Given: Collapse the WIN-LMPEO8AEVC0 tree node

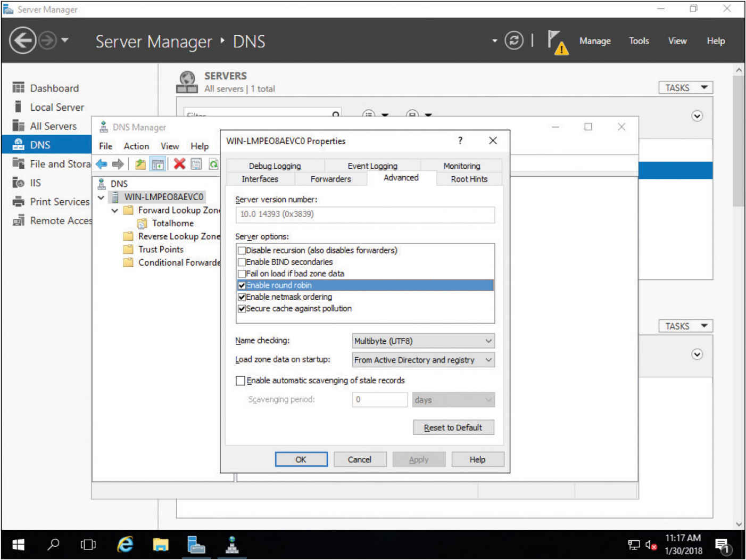Looking at the screenshot, I should pyautogui.click(x=101, y=197).
